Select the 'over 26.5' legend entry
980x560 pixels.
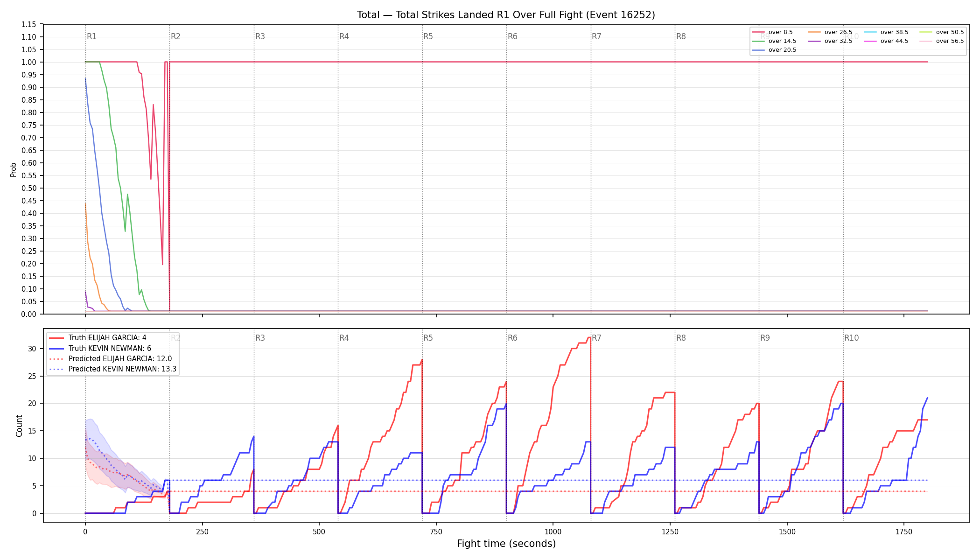coord(830,32)
